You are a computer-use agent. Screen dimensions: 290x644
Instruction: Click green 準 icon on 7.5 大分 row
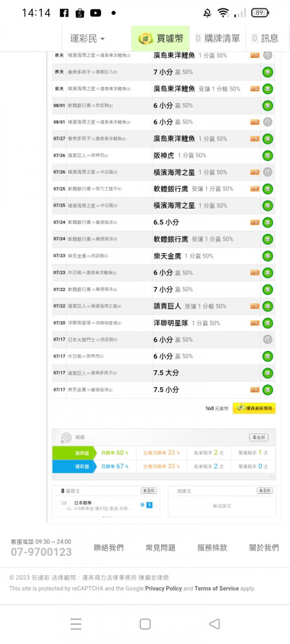click(x=268, y=373)
